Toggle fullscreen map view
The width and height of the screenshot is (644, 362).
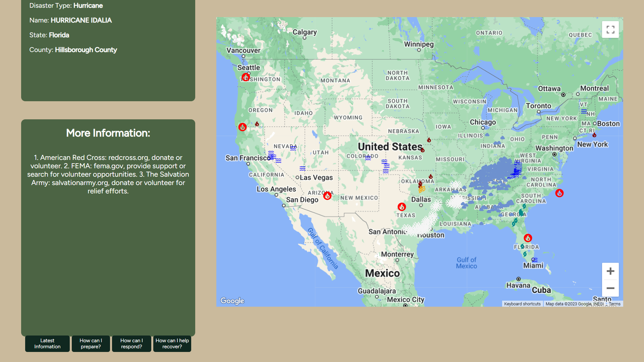pyautogui.click(x=610, y=29)
